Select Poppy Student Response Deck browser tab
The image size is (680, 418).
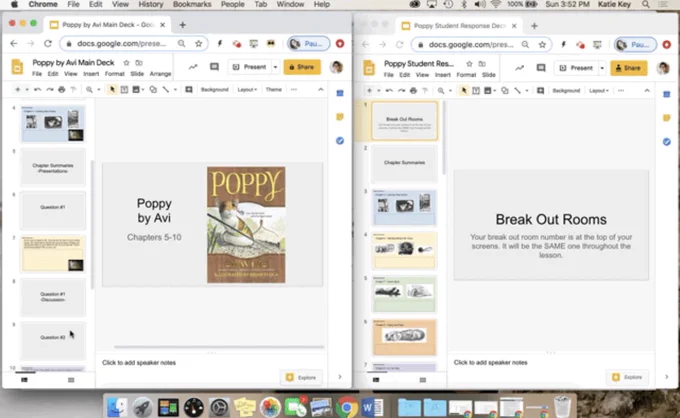(x=460, y=26)
